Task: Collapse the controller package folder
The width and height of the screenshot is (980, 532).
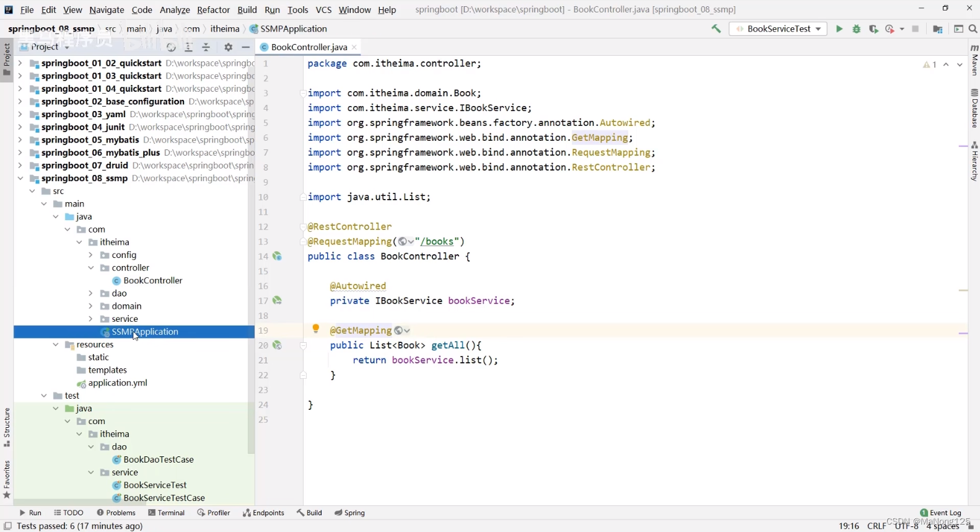Action: click(x=90, y=268)
